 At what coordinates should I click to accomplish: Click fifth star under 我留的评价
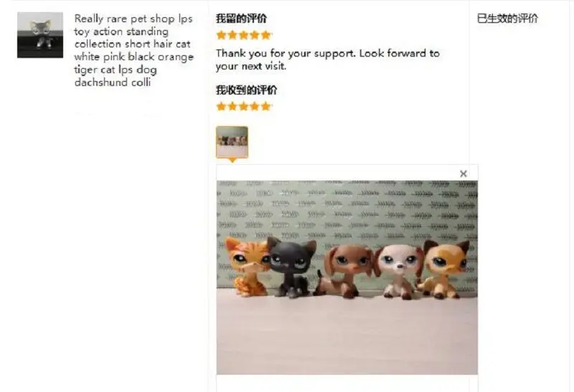(265, 35)
